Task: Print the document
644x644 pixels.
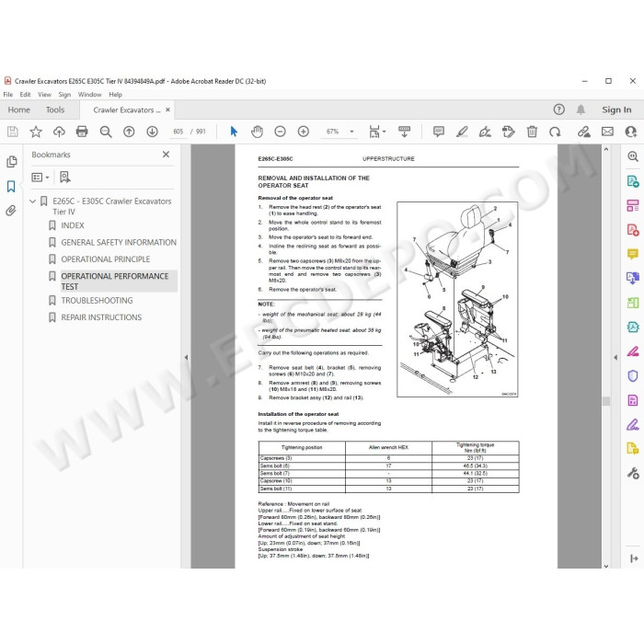Action: tap(82, 132)
